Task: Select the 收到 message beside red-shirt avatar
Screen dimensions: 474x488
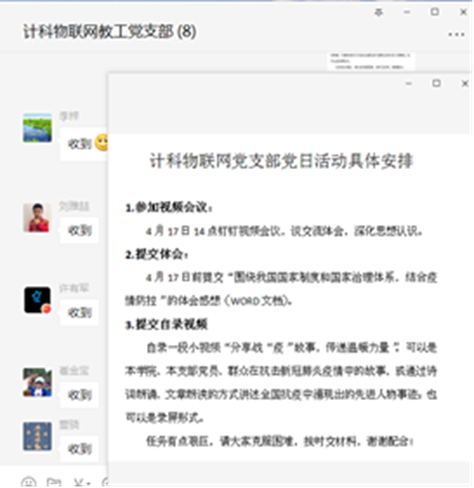Action: point(79,230)
